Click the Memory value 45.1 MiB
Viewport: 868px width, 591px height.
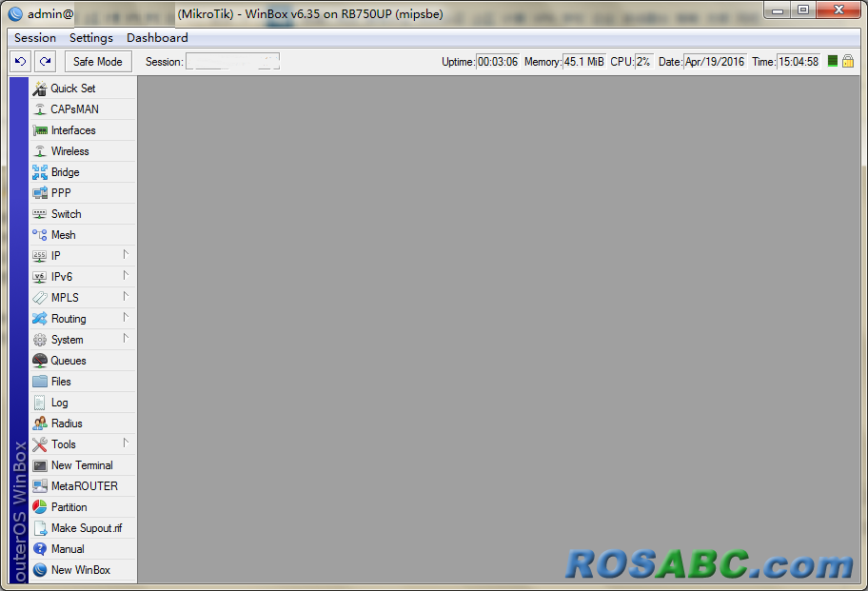(x=584, y=62)
